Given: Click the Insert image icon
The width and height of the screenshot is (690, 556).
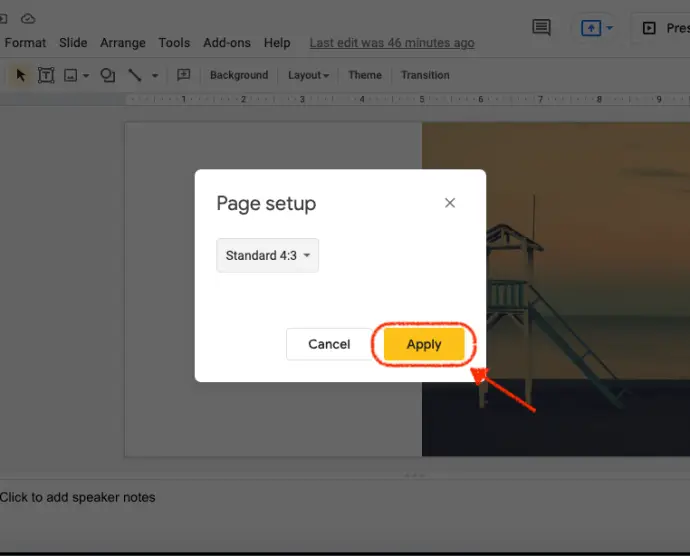Looking at the screenshot, I should click(70, 75).
